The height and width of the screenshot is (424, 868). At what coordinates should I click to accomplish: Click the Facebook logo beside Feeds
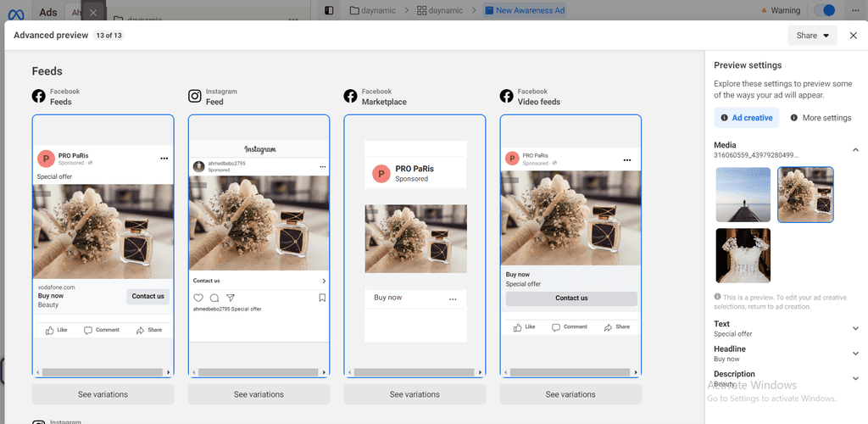pos(39,97)
